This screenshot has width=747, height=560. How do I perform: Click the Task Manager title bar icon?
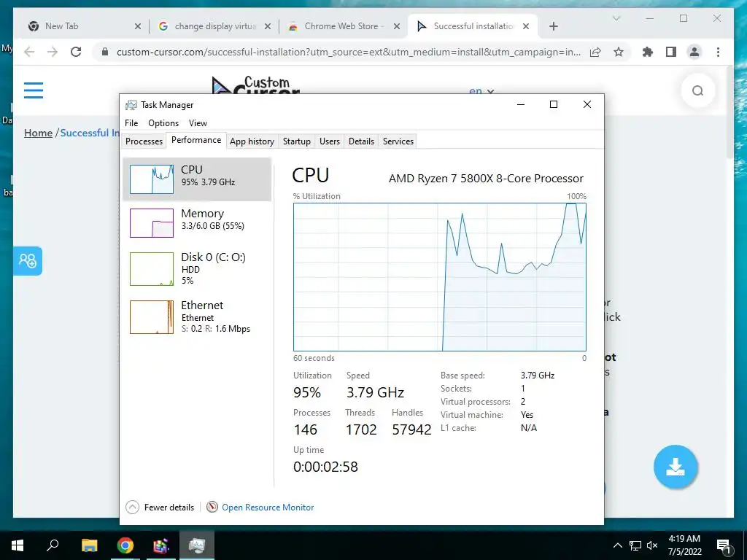point(131,105)
